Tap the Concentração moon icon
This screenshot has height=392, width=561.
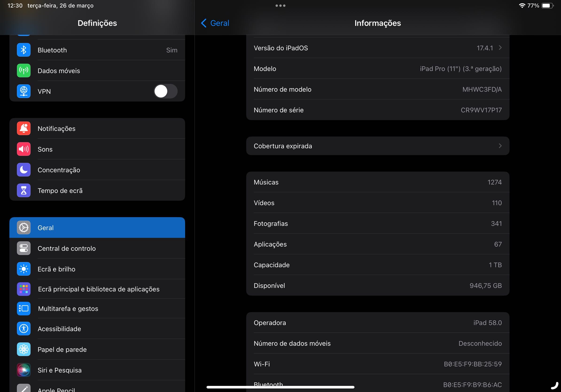[x=24, y=170]
